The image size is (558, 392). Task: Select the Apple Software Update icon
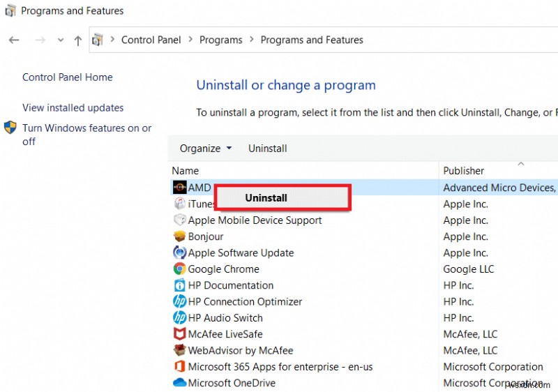tap(179, 253)
